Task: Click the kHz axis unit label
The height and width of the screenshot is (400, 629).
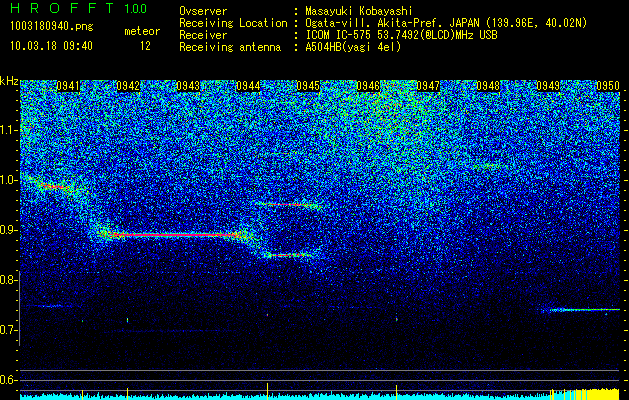Action: (9, 81)
